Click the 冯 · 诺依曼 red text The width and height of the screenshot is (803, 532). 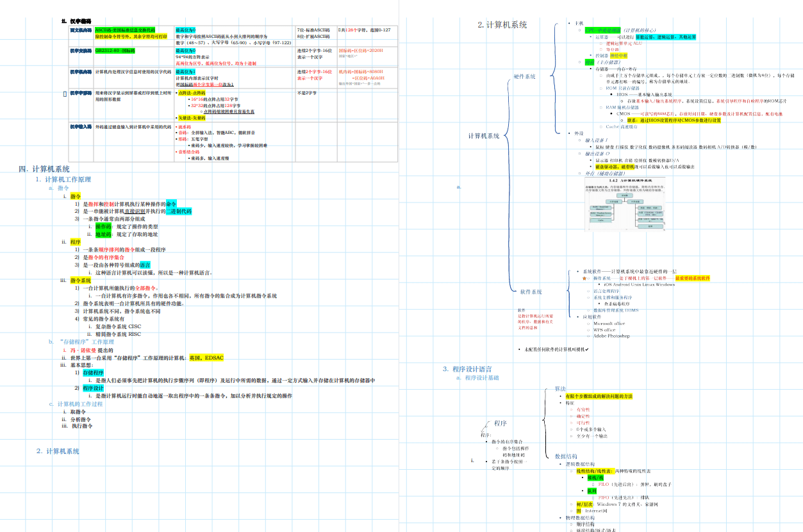point(83,351)
